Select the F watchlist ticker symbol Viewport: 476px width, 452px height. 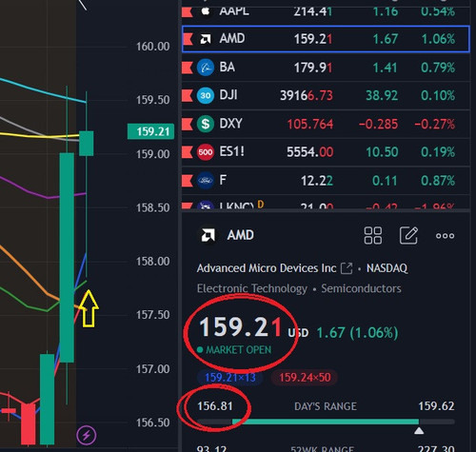[x=223, y=180]
